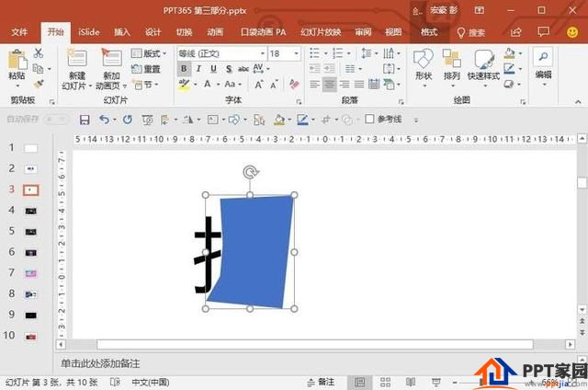Decrease font size with small A icon

[274, 85]
